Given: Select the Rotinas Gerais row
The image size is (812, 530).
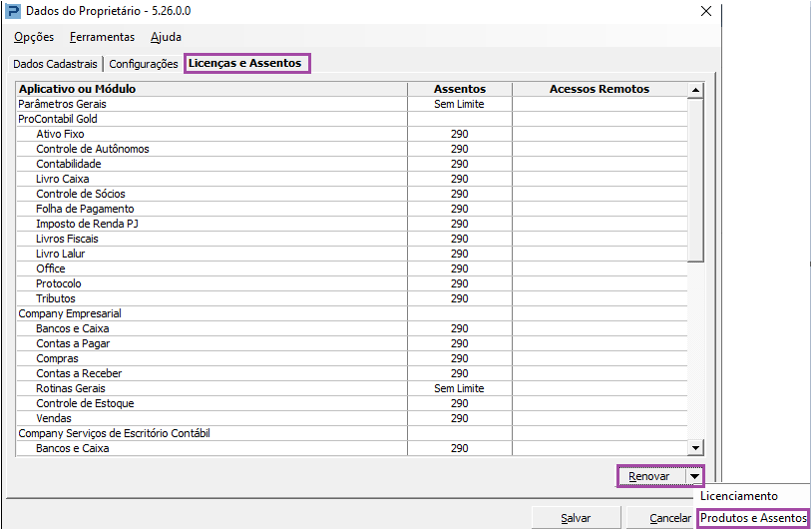Looking at the screenshot, I should pos(351,389).
